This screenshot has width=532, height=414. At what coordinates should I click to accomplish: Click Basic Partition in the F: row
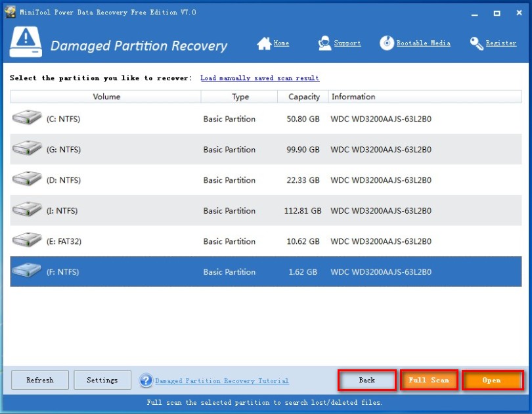229,272
